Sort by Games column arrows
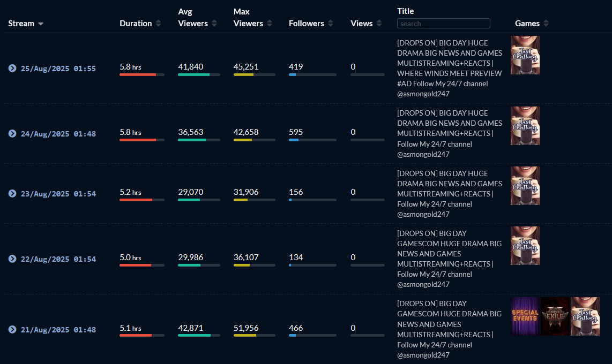Image resolution: width=612 pixels, height=364 pixels. pyautogui.click(x=546, y=24)
